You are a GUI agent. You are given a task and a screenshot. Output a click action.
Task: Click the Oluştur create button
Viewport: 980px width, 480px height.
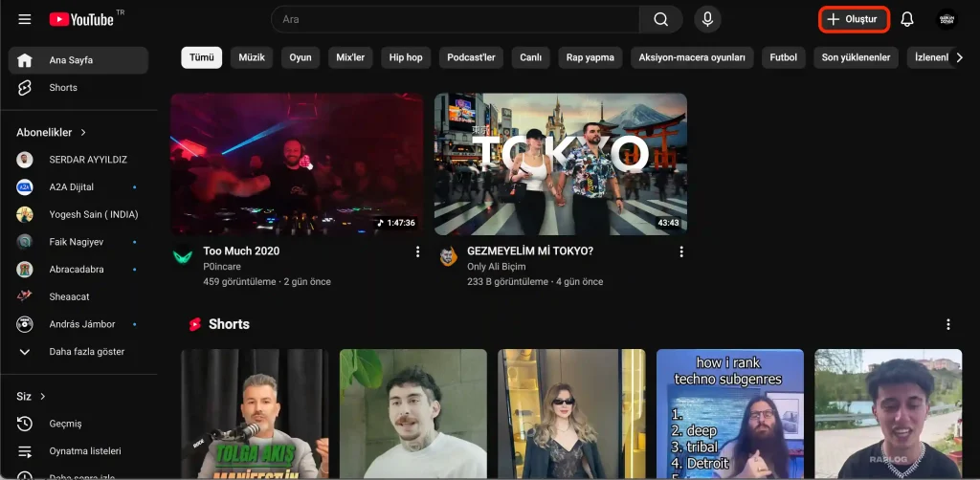point(854,19)
